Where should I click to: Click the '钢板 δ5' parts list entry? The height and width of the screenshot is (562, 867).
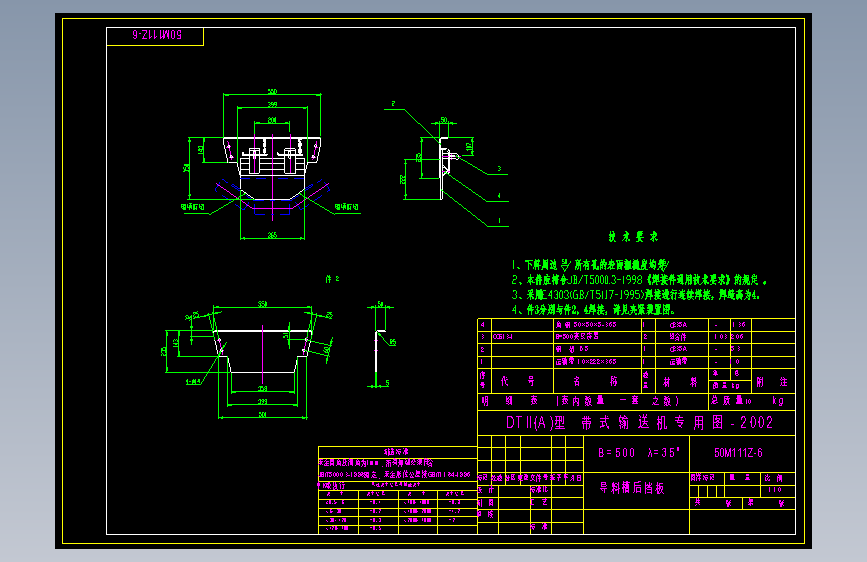[x=572, y=349]
